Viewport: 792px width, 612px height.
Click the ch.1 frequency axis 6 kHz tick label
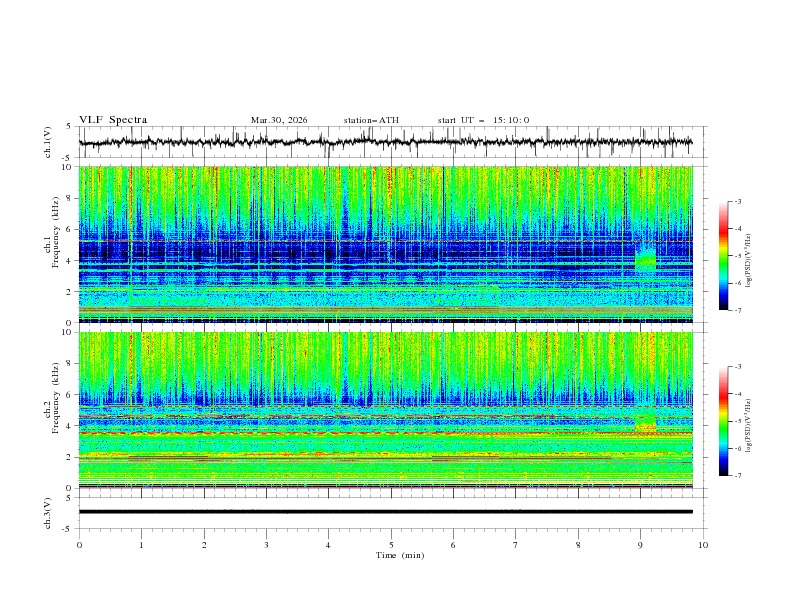69,229
